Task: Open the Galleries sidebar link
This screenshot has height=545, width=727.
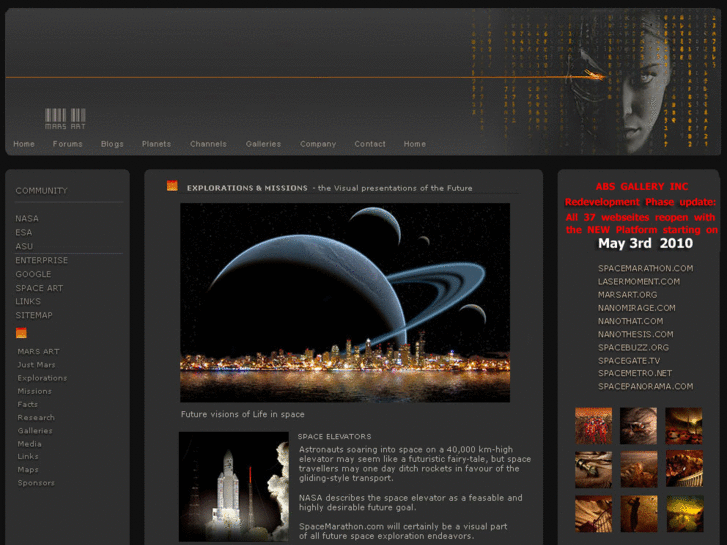Action: pyautogui.click(x=35, y=430)
